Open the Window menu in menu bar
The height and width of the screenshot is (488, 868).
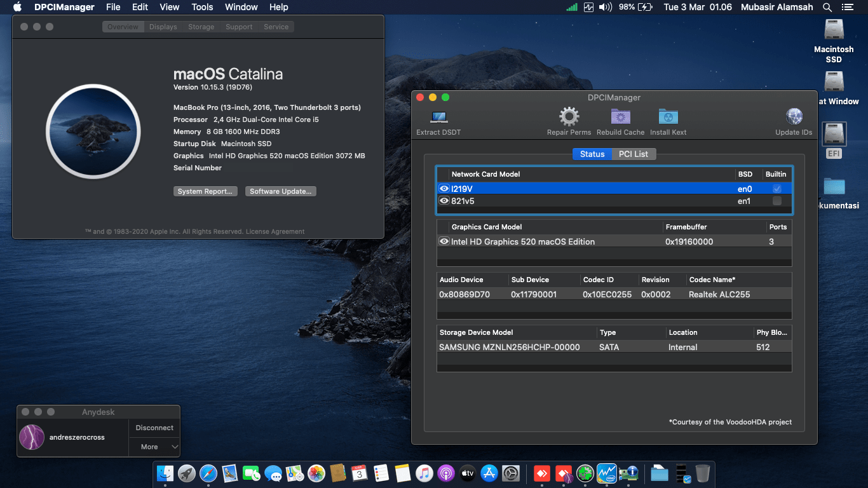[x=241, y=7]
